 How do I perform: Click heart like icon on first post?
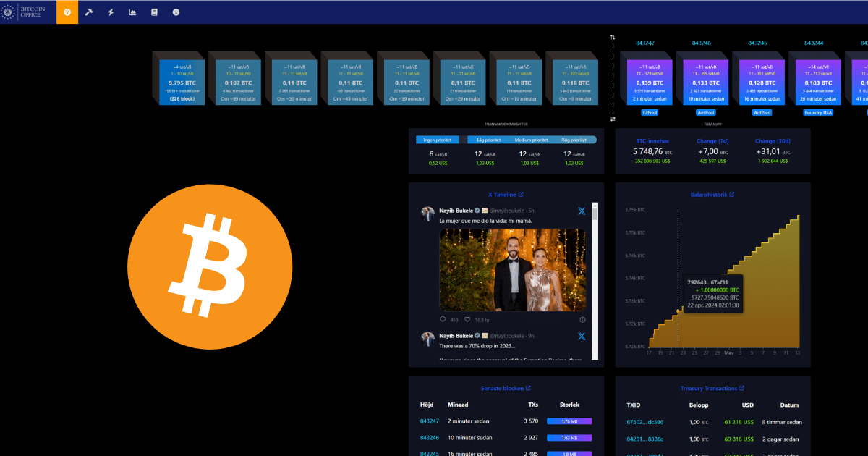click(467, 319)
